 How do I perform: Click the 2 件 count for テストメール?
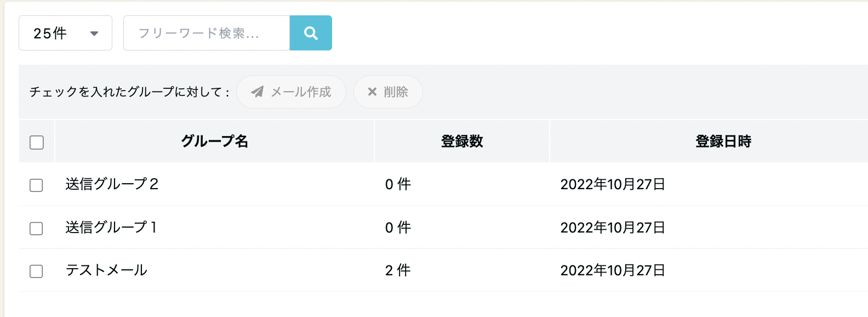click(398, 270)
